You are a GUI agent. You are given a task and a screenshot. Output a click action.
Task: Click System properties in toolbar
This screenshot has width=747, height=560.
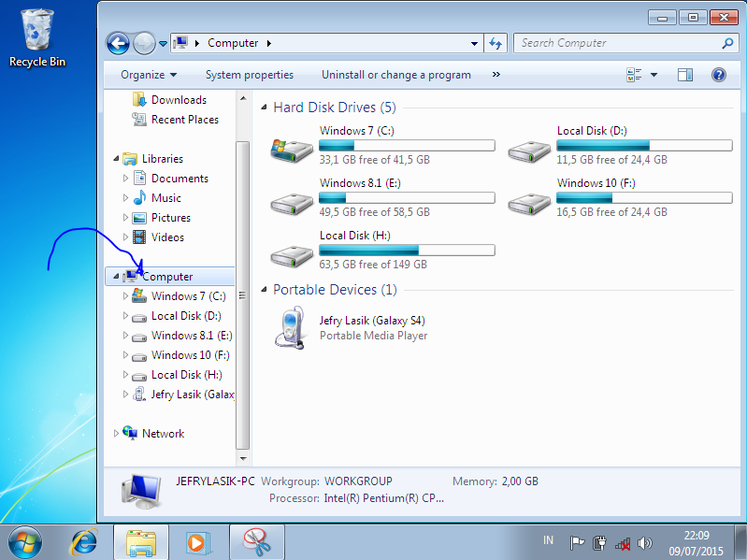click(250, 75)
